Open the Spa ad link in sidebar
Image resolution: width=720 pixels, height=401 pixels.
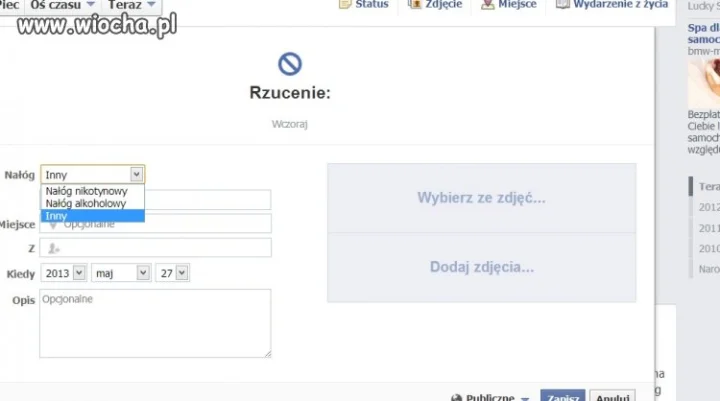tap(703, 34)
